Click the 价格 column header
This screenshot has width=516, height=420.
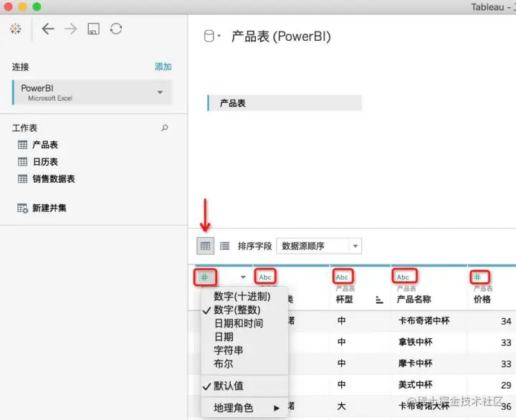tap(482, 299)
